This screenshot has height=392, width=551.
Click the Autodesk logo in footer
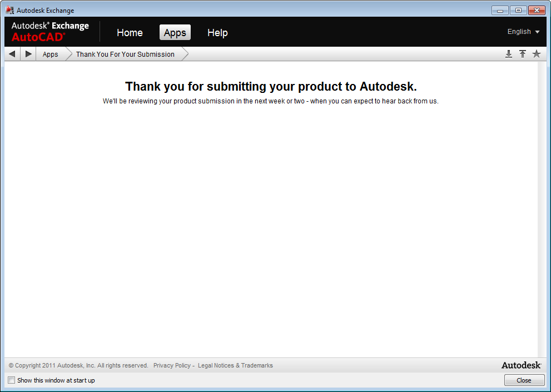click(521, 365)
